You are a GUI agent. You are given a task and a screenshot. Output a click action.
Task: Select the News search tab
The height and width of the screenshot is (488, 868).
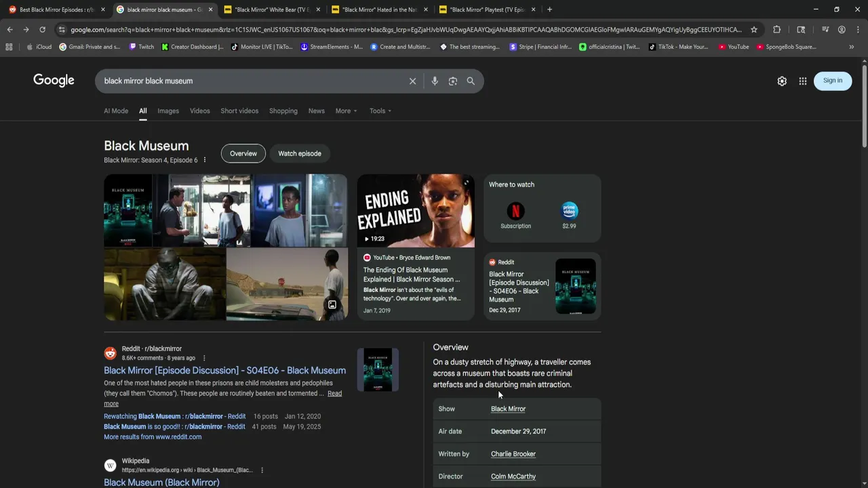coord(317,111)
